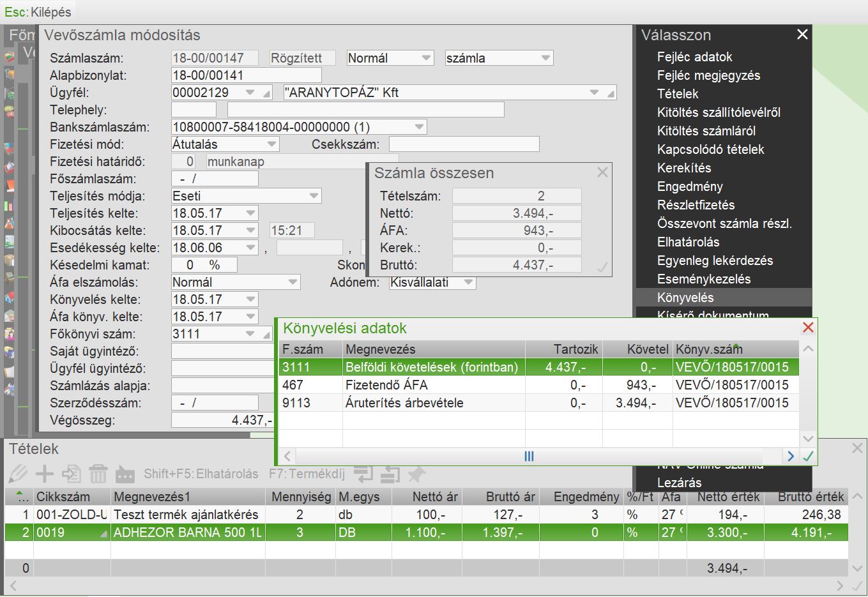Click the F7 Termékdíj button
Screen dimensions: 868x597
pos(307,474)
